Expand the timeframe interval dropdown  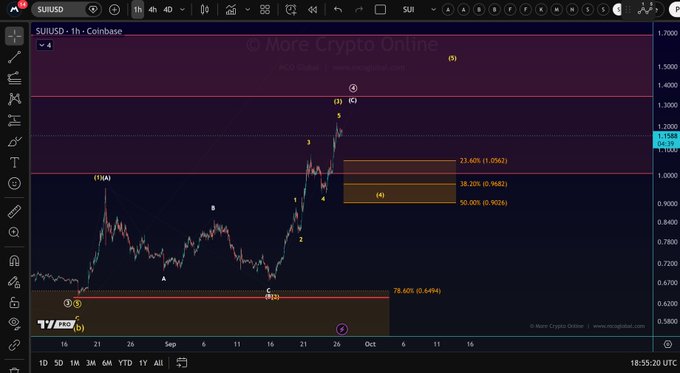coord(183,9)
